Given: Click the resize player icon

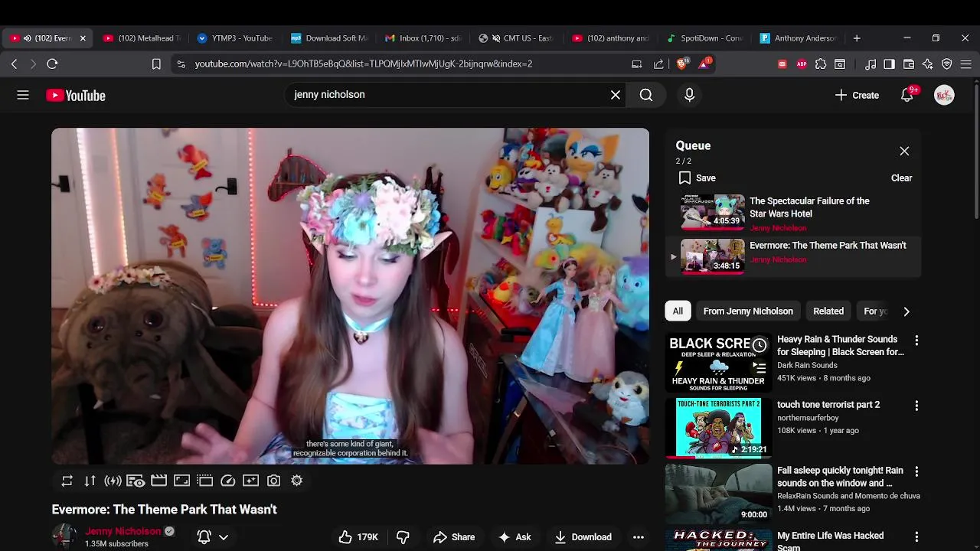Looking at the screenshot, I should click(x=182, y=481).
